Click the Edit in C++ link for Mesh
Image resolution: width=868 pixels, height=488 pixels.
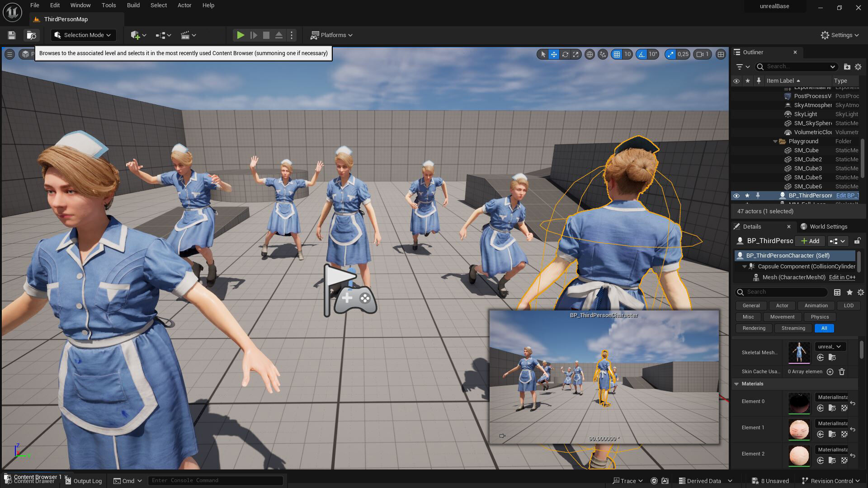(842, 277)
